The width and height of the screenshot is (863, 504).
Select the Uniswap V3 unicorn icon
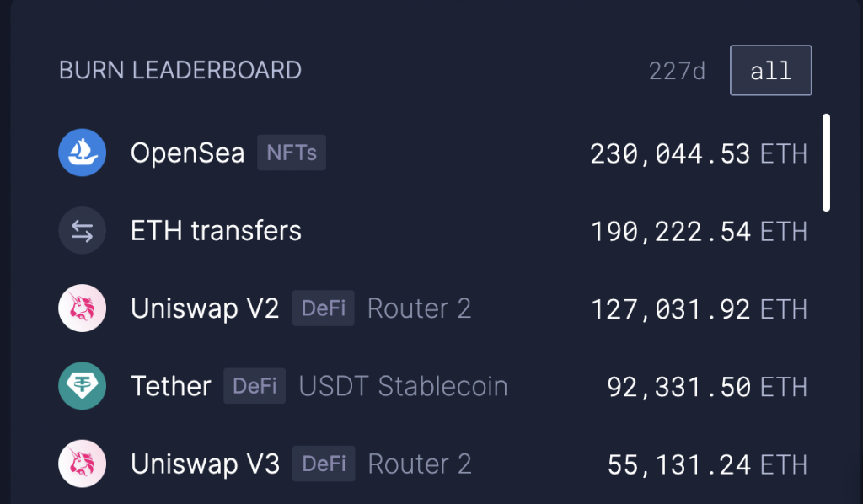pos(82,464)
